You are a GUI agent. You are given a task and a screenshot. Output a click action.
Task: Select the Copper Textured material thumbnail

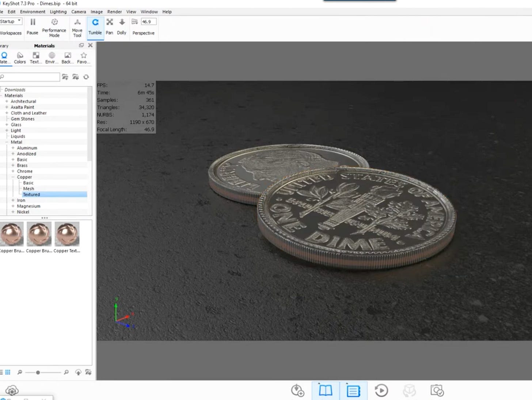(x=67, y=234)
